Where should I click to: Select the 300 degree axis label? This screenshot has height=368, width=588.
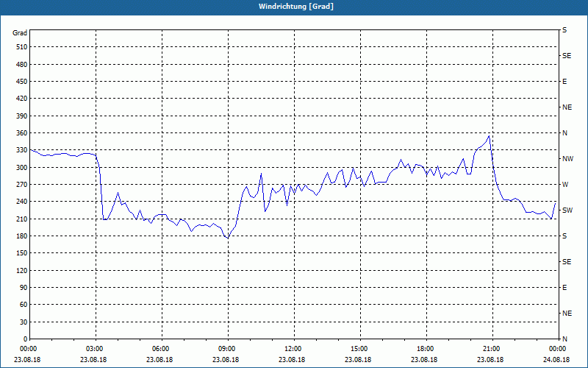(22, 167)
